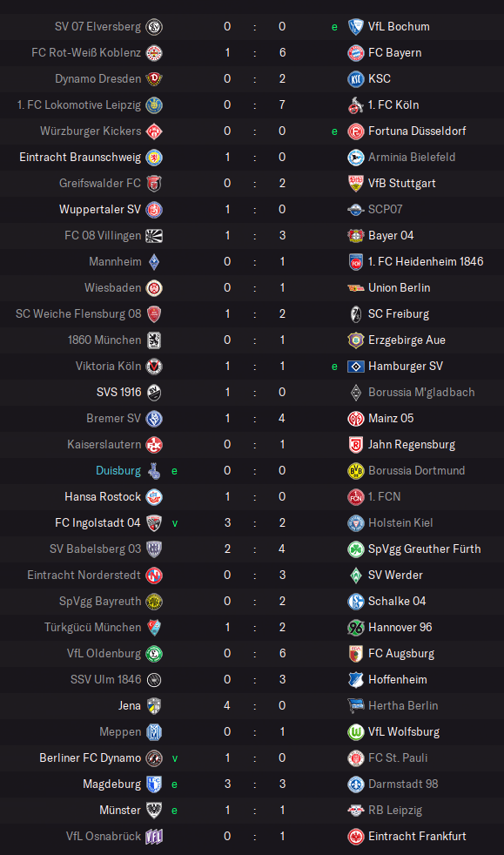
Task: Click the FC Bayern club crest
Action: tap(355, 53)
